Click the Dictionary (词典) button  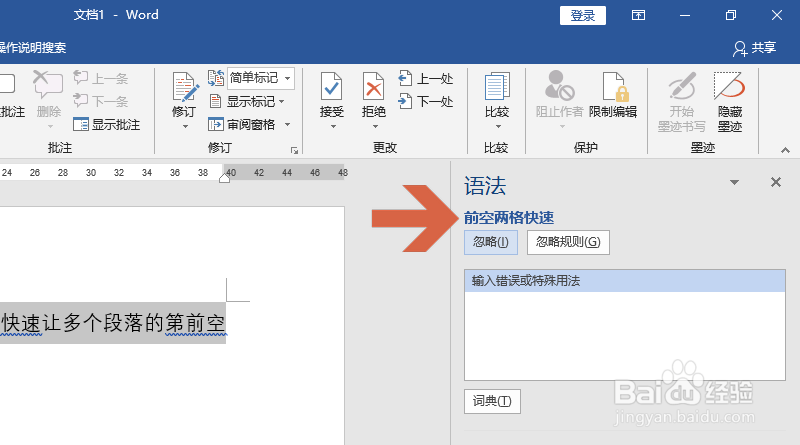[x=492, y=401]
